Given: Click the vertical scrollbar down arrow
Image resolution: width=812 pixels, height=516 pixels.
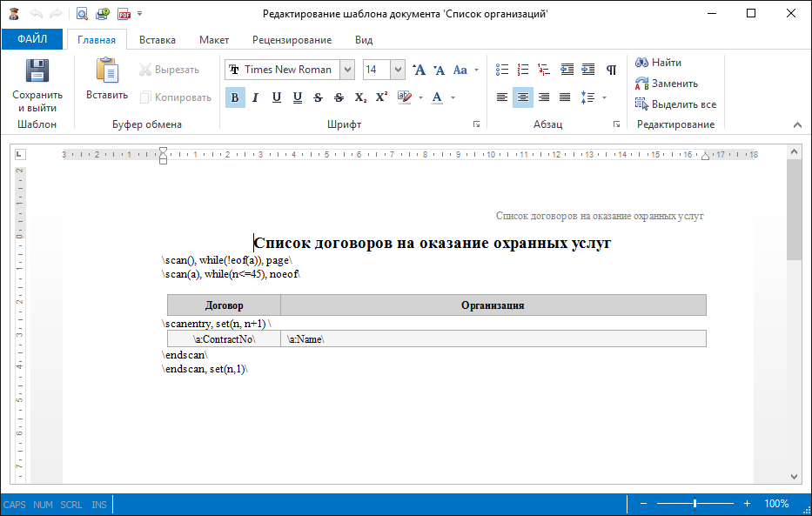Looking at the screenshot, I should click(x=795, y=477).
